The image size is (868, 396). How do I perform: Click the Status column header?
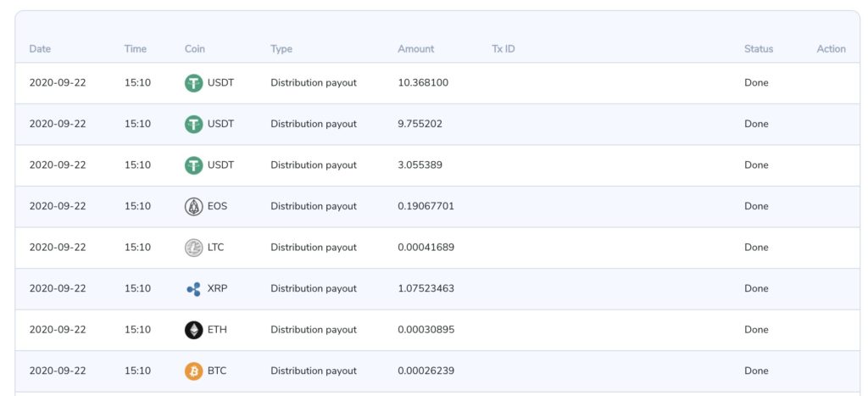(759, 49)
